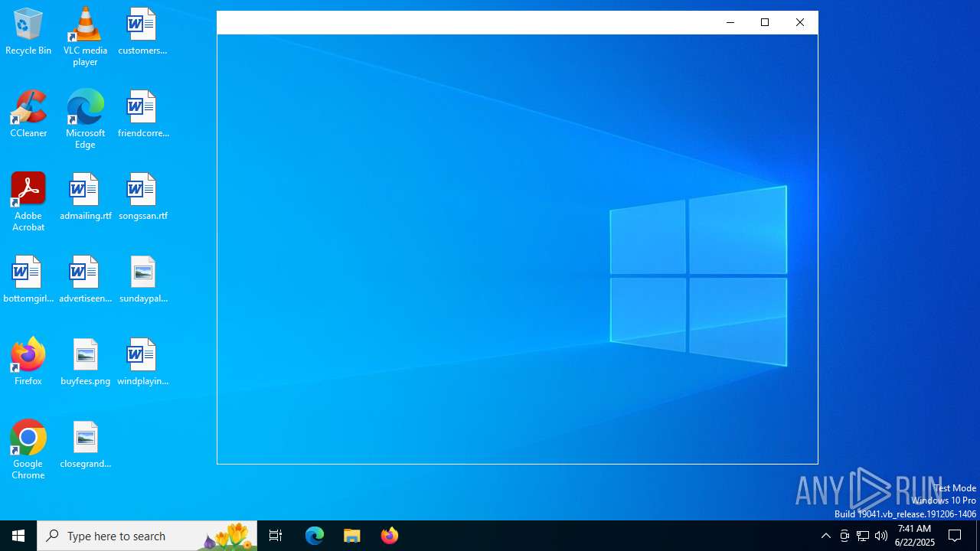Open the Meet Now tray icon
980x551 pixels.
[844, 536]
